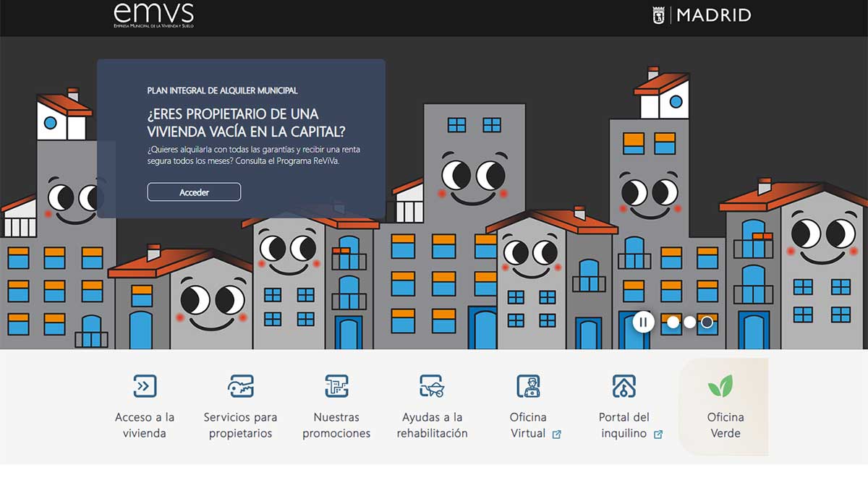Click the Ayudas a la rehabilitación wheelbarrow icon
The width and height of the screenshot is (868, 488).
pos(432,386)
